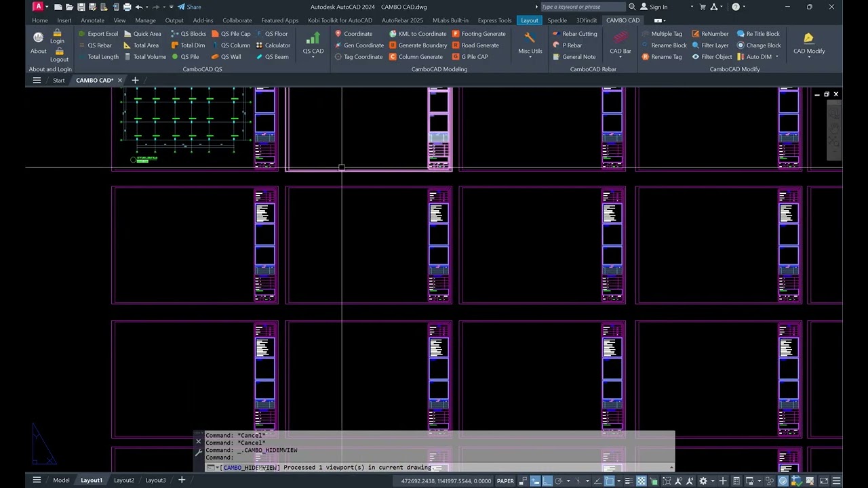Open the Quick Access Toolbar customize arrow
This screenshot has height=488, width=868.
171,7
